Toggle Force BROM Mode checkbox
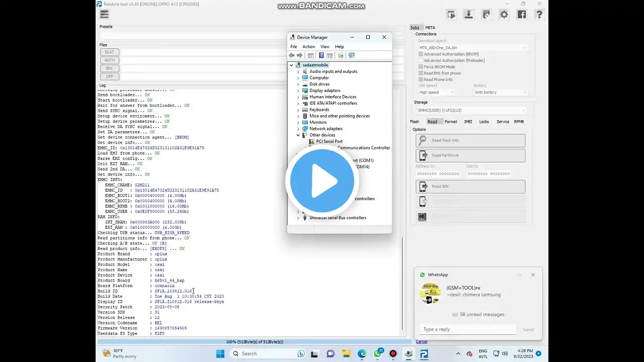644x362 pixels. point(421,67)
